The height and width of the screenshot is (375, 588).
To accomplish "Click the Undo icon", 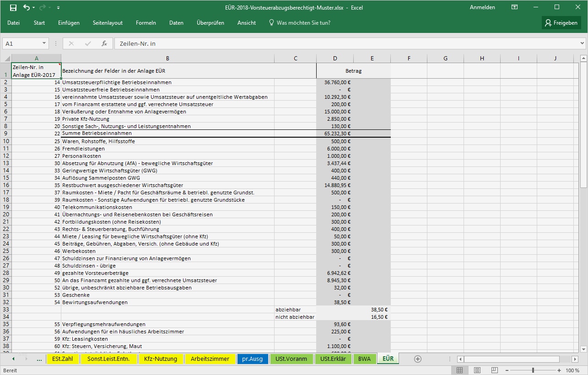I will pos(26,7).
